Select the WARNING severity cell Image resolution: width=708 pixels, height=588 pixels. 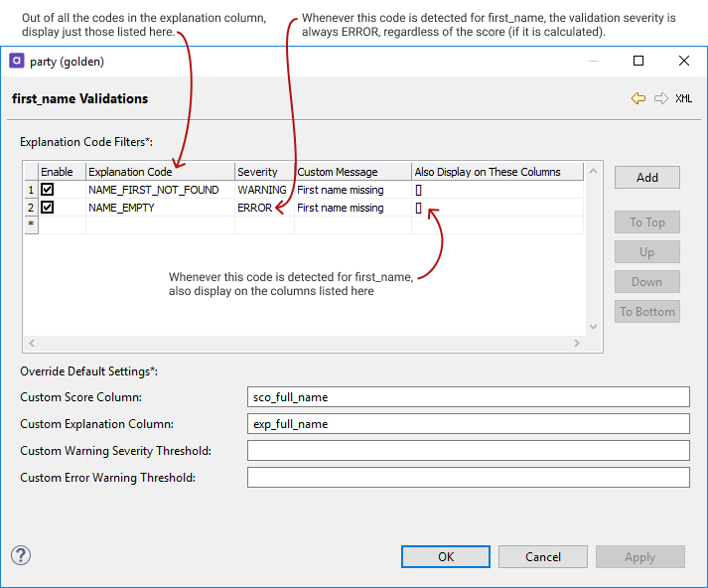[x=262, y=190]
